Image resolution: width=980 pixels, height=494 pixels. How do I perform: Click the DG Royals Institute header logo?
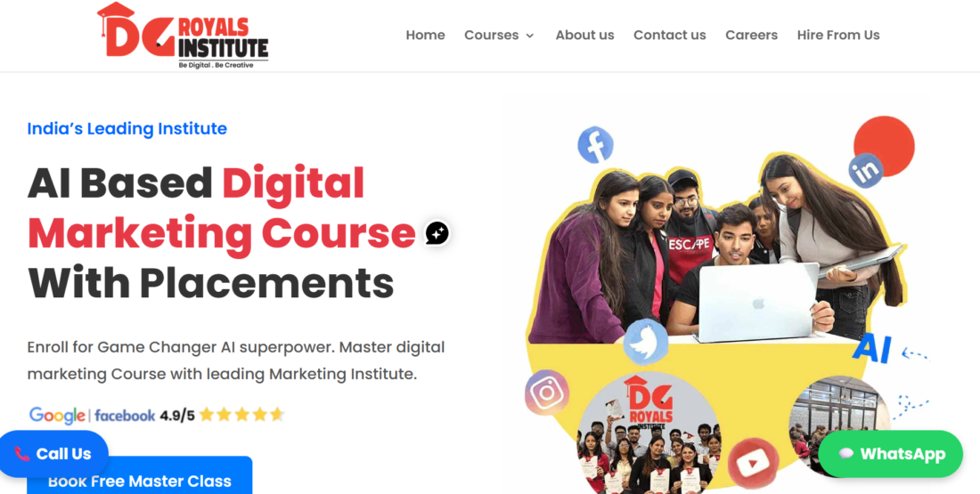coord(183,35)
